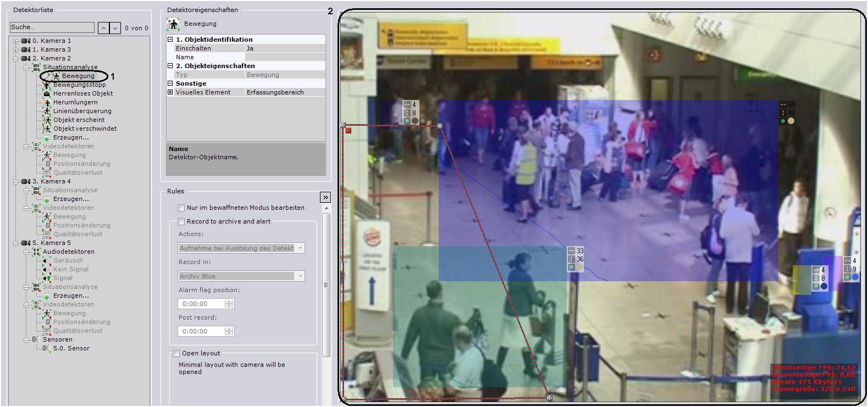Check Record to archive and alert

(181, 221)
